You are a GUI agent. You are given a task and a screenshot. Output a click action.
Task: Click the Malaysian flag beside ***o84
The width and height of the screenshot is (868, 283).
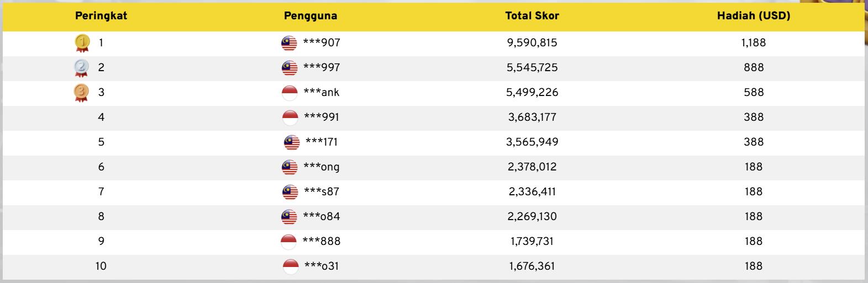pos(289,217)
